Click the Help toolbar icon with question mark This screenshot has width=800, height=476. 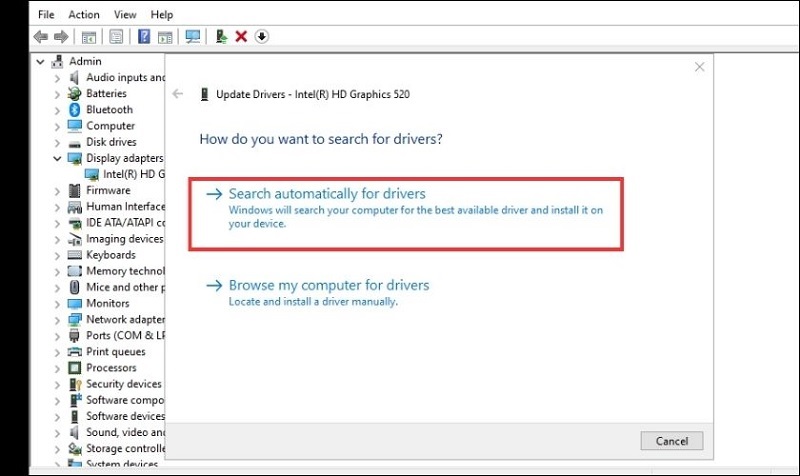point(144,37)
